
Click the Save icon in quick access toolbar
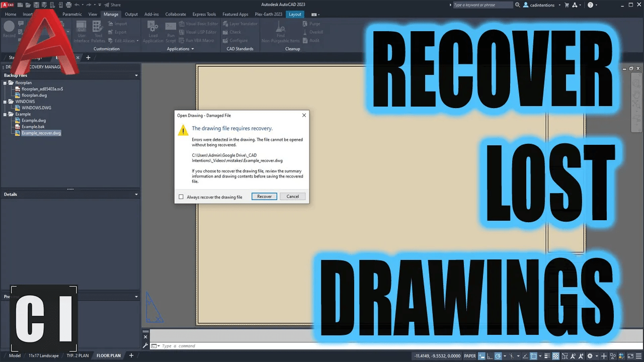coord(37,5)
